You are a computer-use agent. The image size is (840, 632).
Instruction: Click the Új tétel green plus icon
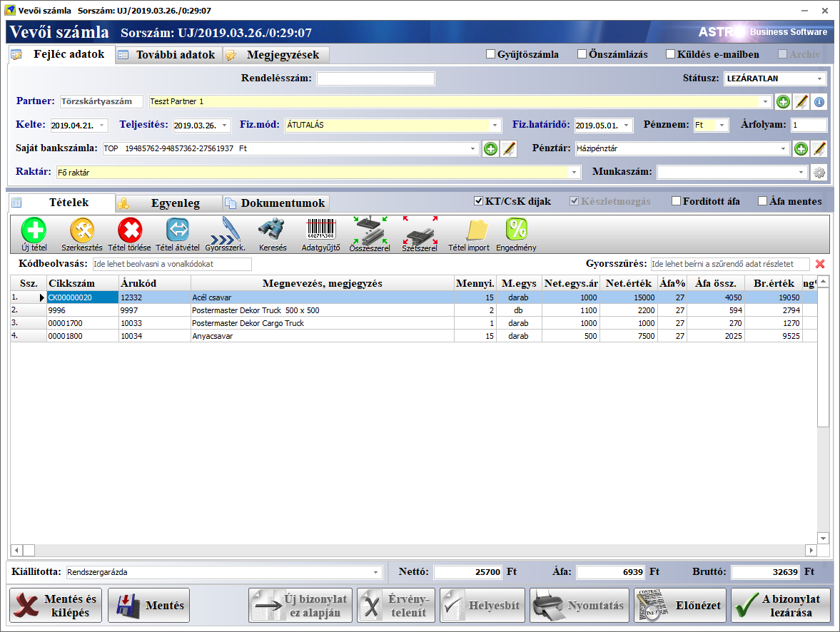coord(34,230)
